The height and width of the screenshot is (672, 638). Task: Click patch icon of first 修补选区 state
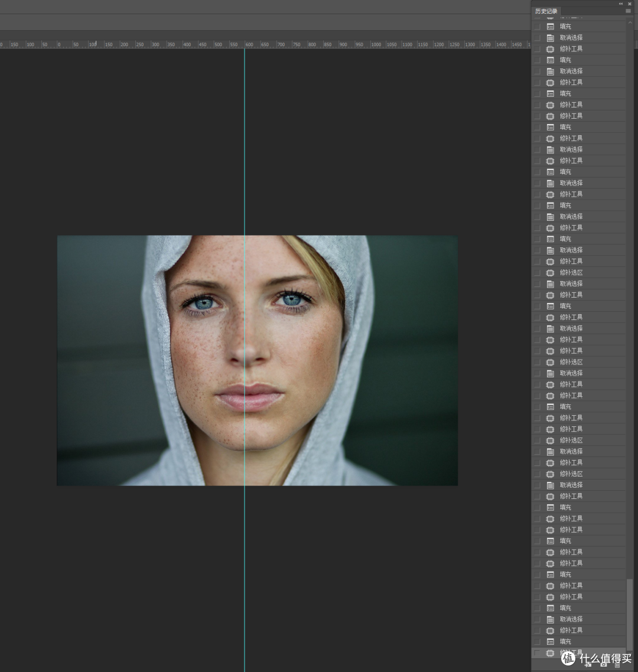pos(550,273)
